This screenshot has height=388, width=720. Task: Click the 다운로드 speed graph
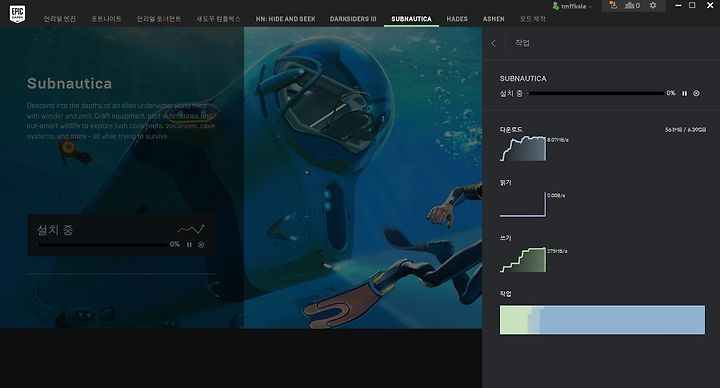[x=523, y=148]
